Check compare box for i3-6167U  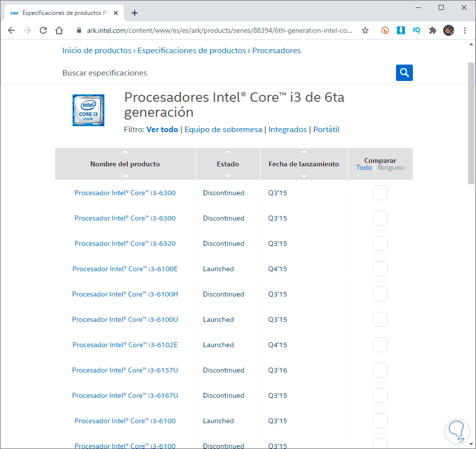[x=380, y=395]
